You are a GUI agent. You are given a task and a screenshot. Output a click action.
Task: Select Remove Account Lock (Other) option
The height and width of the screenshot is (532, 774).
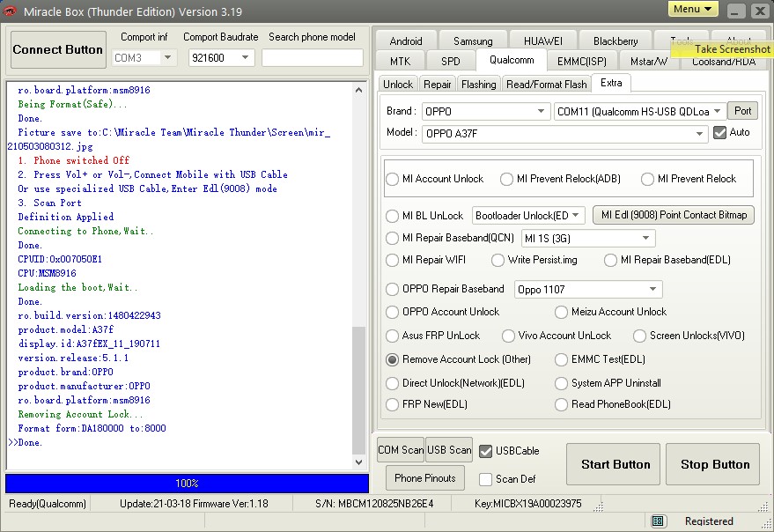pos(393,359)
